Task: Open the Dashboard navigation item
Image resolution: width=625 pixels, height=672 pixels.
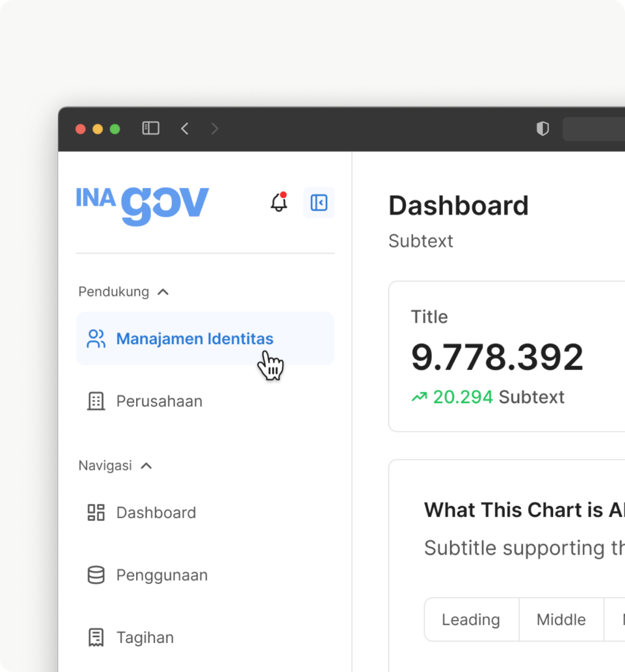Action: [x=156, y=512]
